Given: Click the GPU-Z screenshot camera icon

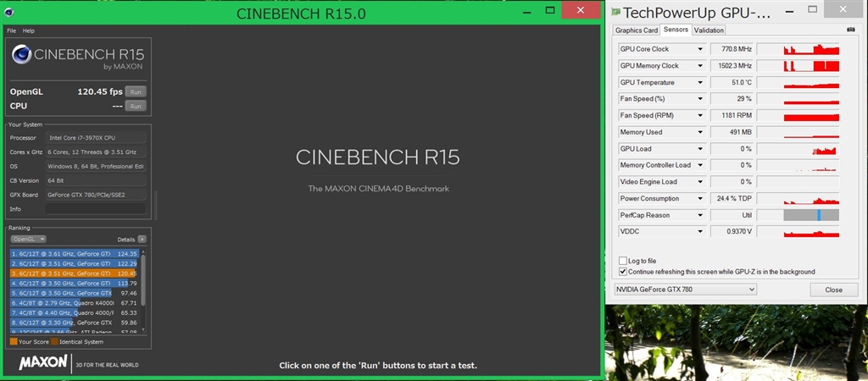Looking at the screenshot, I should [x=851, y=30].
